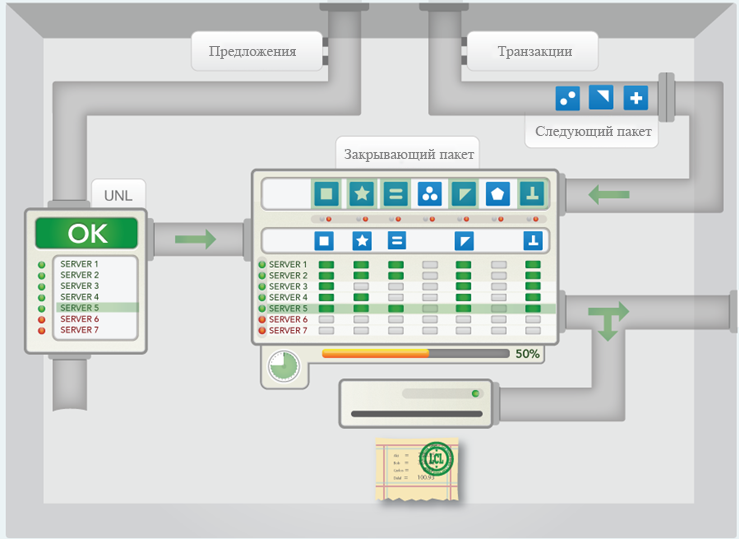
Task: Click the green arrow leaving the UNL box
Action: 195,239
